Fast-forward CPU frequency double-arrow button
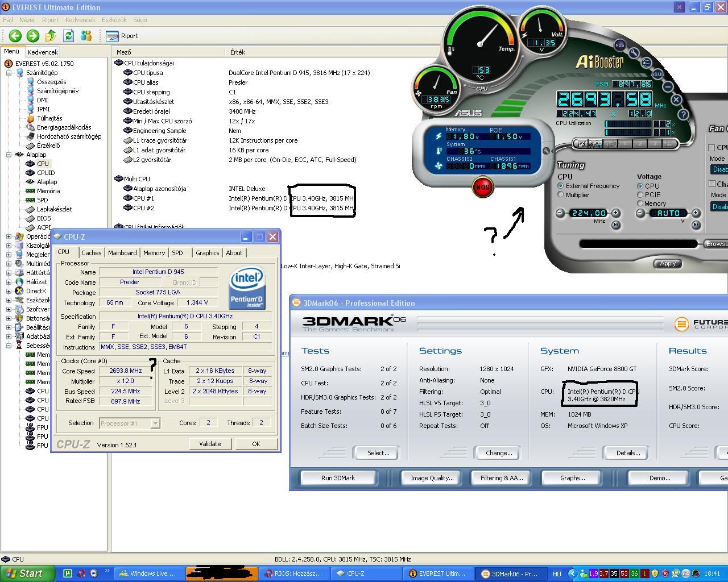Image resolution: width=728 pixels, height=582 pixels. click(615, 225)
